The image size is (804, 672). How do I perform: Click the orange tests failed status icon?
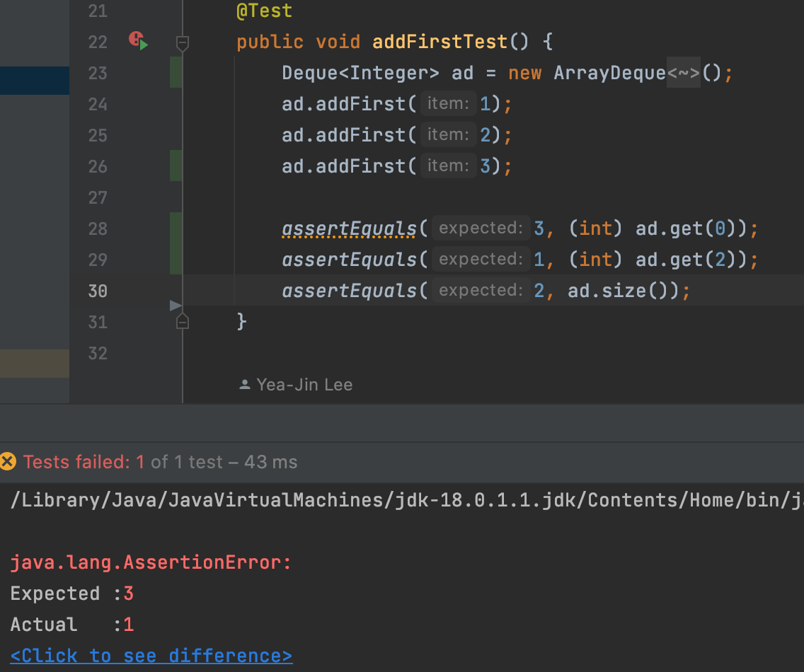click(x=8, y=462)
